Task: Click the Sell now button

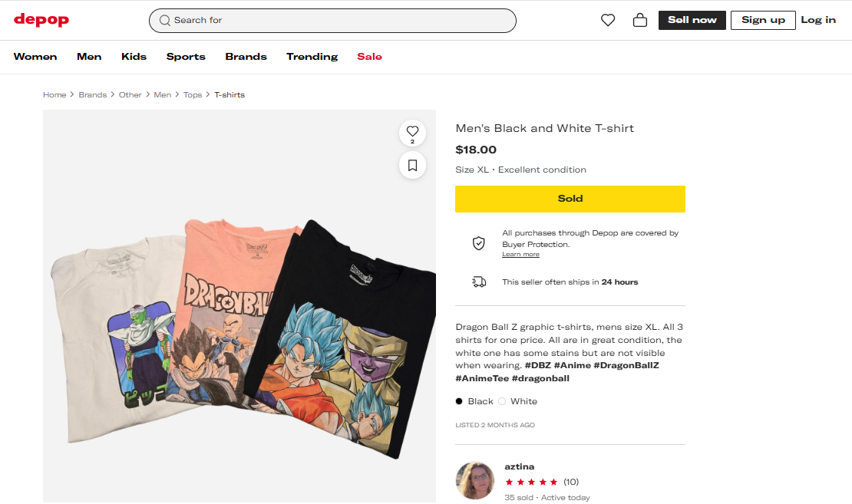Action: click(692, 20)
